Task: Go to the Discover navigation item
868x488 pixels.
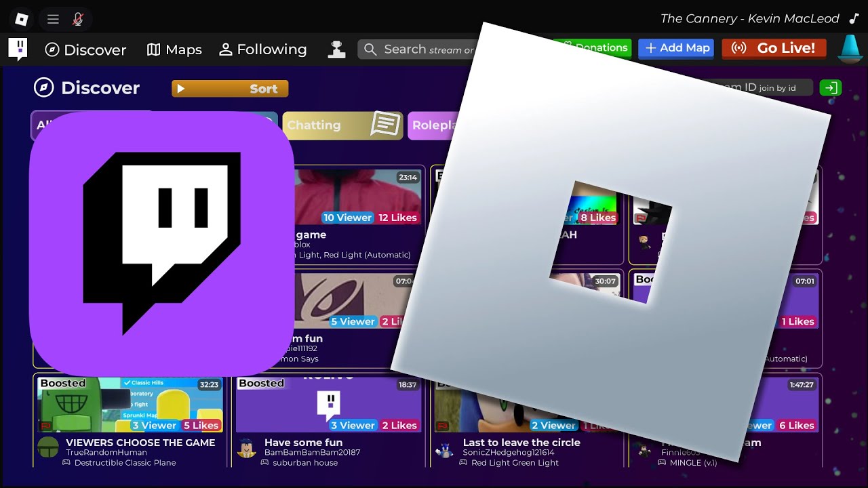Action: (x=85, y=49)
